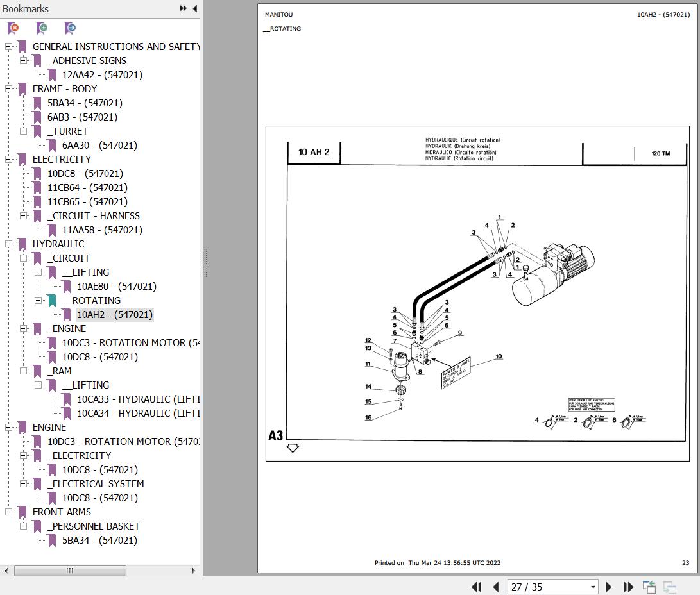Click the double-arrow bookmarks options icon
Viewport: 700px width, 595px height.
[x=184, y=8]
